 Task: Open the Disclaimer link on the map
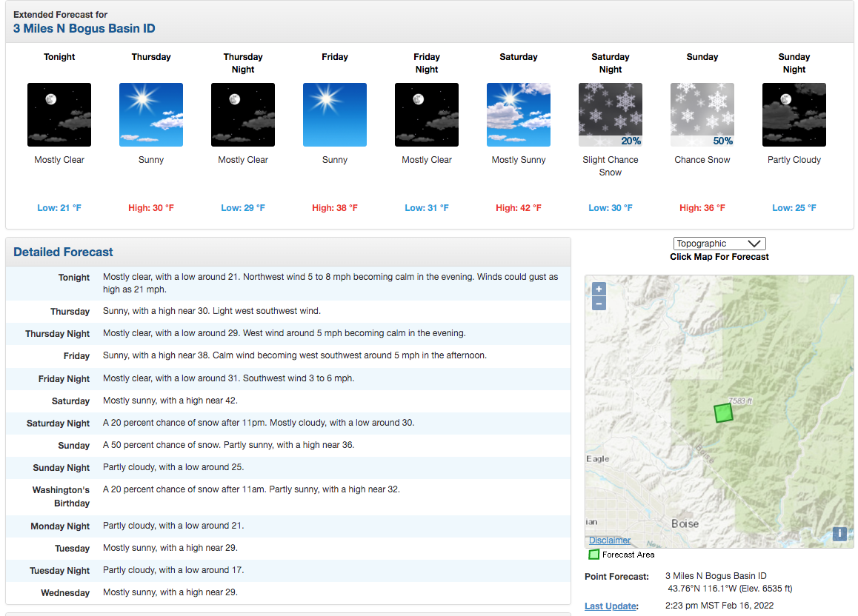click(x=610, y=540)
